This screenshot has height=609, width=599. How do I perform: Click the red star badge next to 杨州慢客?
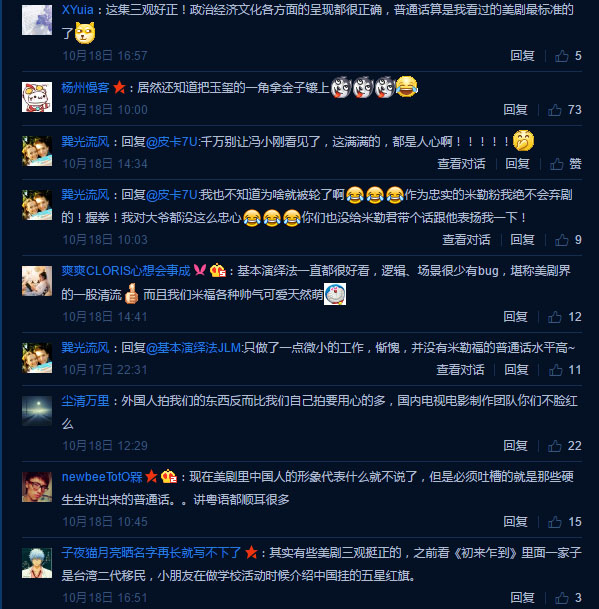pyautogui.click(x=119, y=87)
